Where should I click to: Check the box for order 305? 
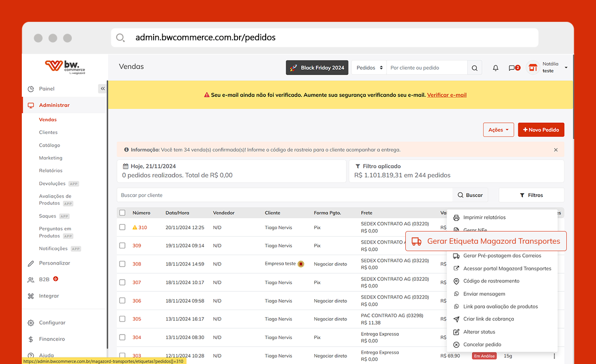122,319
